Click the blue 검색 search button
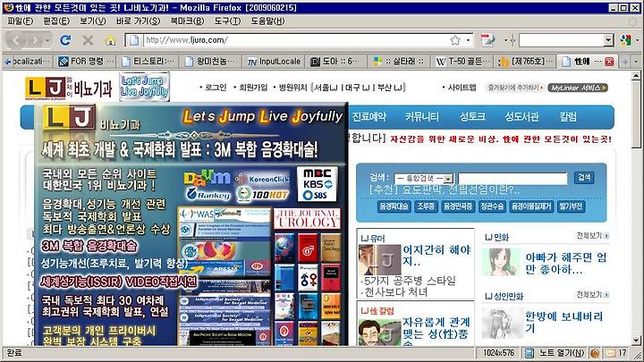The width and height of the screenshot is (644, 362). (583, 178)
